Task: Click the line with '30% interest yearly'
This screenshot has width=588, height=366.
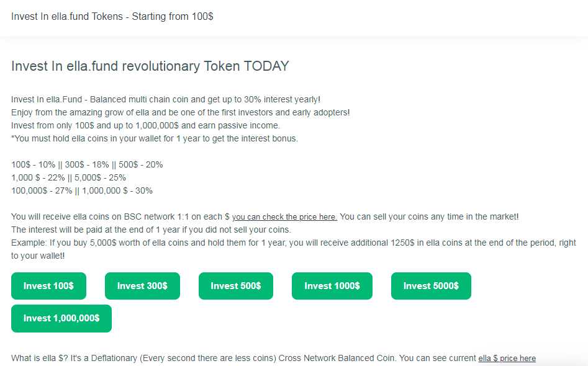Action: click(x=166, y=100)
